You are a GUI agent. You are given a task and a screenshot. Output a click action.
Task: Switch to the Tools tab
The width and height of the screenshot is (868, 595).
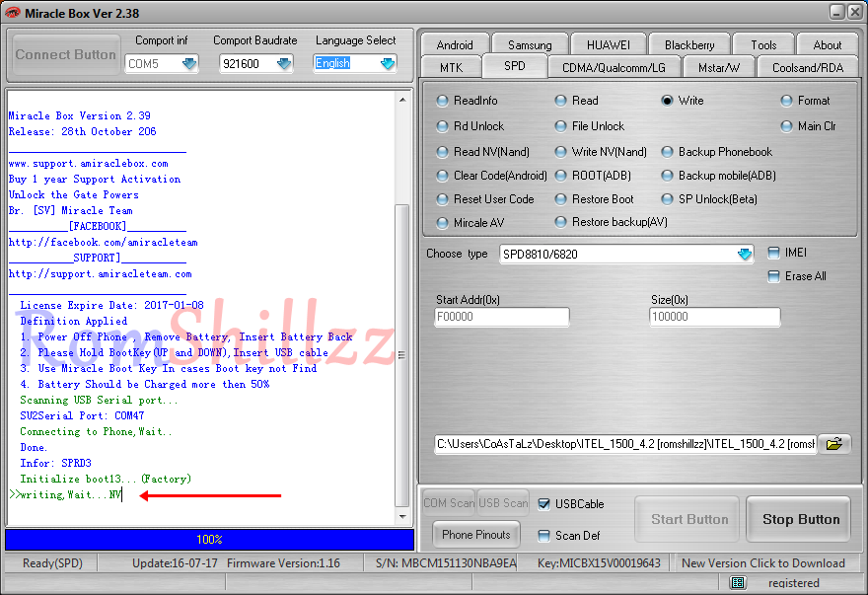(x=763, y=44)
